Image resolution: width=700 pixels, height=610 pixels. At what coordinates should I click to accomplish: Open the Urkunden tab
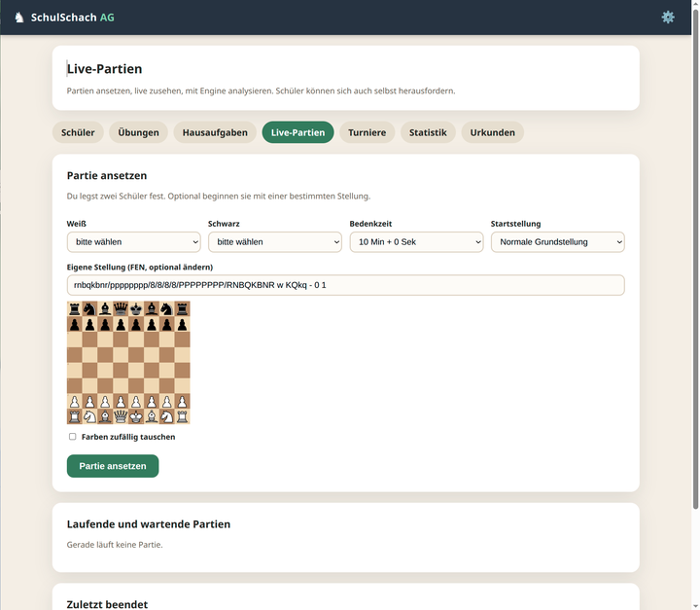pyautogui.click(x=492, y=132)
